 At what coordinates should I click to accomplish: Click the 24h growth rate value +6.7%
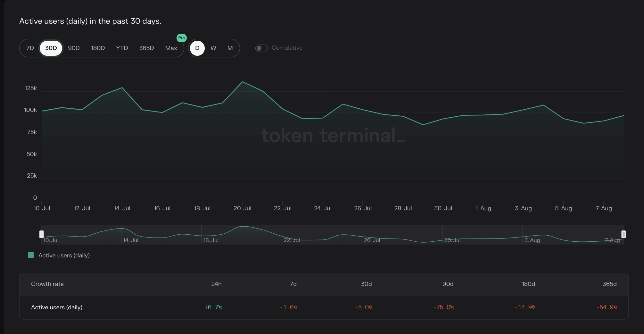[213, 307]
